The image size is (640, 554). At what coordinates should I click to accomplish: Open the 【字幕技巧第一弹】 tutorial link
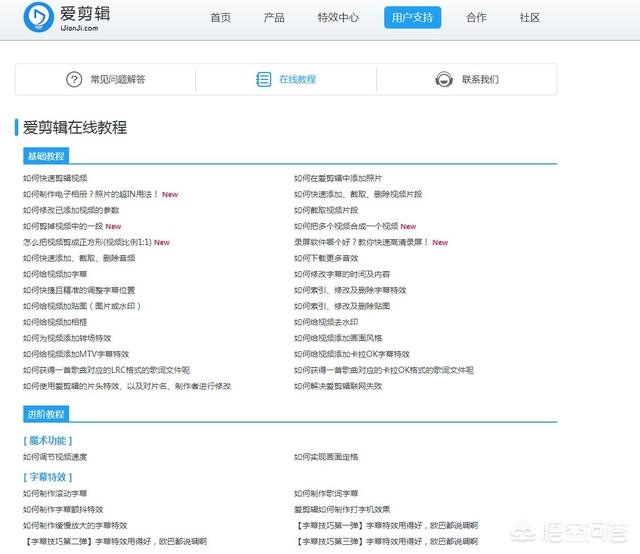pos(386,525)
